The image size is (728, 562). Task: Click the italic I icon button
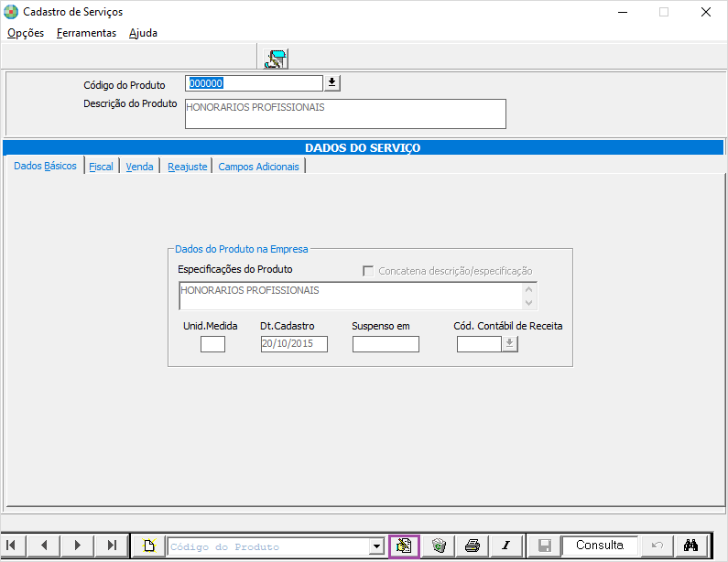tap(505, 546)
